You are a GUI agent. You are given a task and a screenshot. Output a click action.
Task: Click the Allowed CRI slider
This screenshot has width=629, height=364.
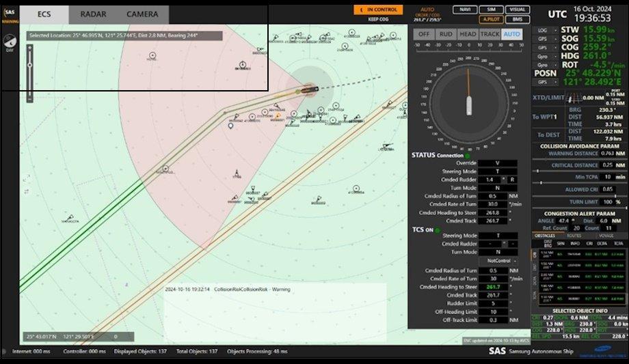pos(579,195)
